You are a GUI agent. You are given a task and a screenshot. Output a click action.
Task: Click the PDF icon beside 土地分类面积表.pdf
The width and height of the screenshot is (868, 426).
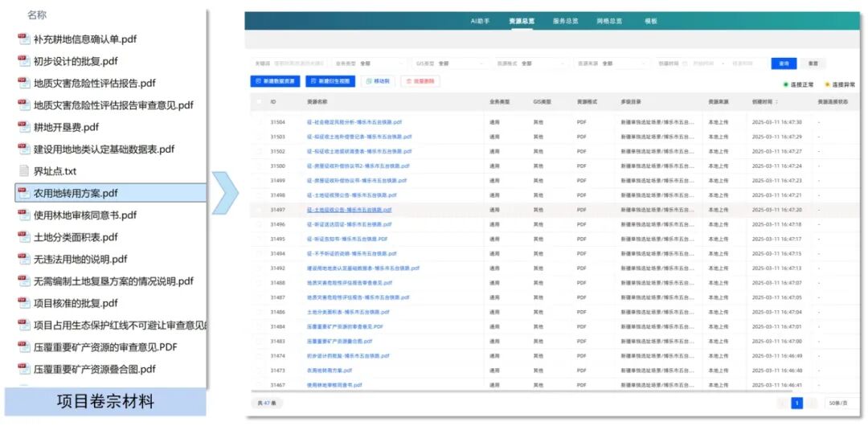point(23,236)
